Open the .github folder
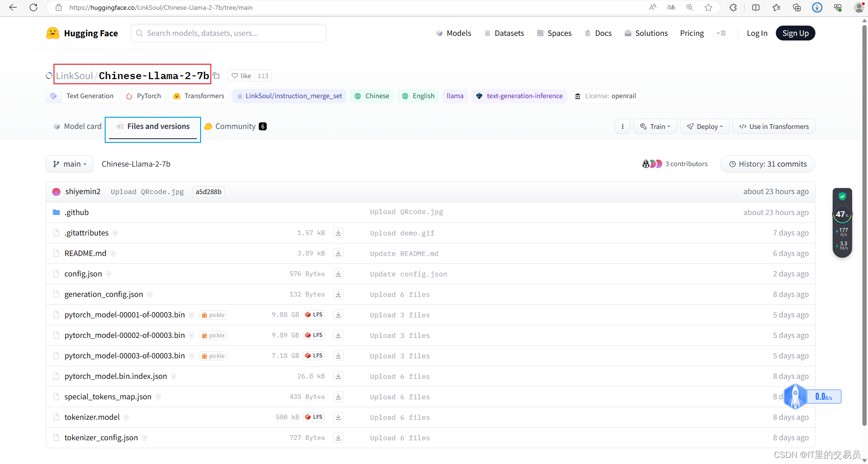The image size is (868, 464). point(76,212)
